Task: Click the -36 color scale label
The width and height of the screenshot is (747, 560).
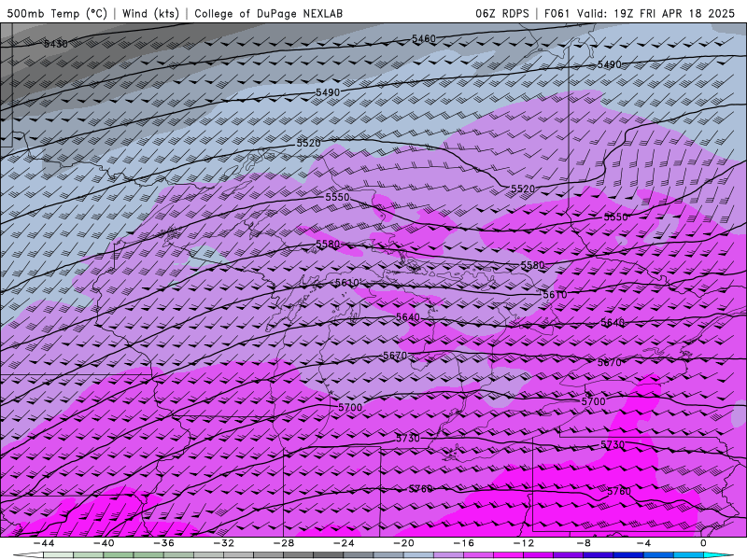Action: [x=163, y=543]
